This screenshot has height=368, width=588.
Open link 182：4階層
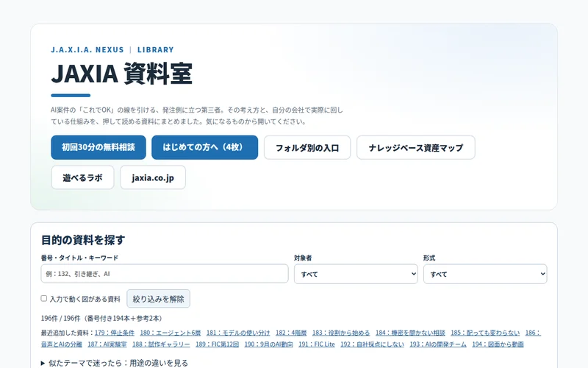click(x=291, y=333)
